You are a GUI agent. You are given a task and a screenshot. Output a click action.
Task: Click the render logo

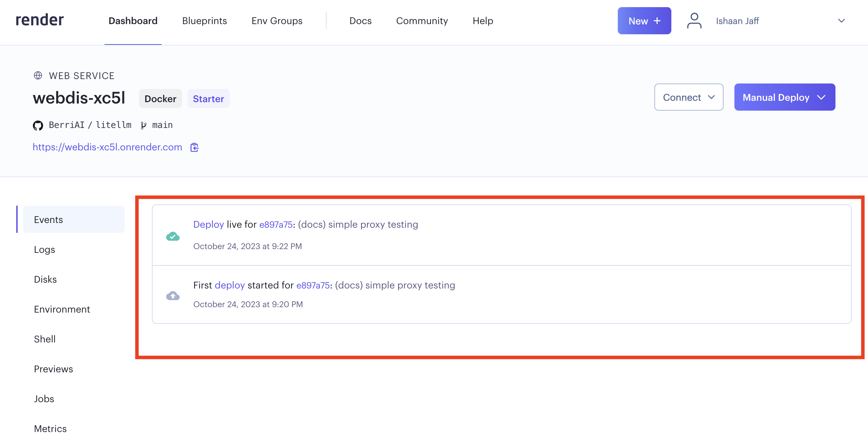point(40,20)
